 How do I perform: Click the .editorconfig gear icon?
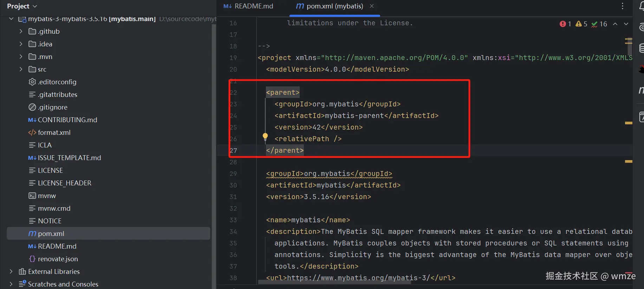click(x=32, y=82)
